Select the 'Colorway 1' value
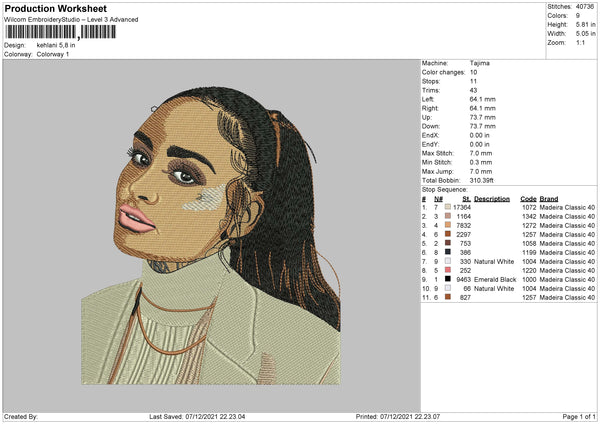This screenshot has height=424, width=600. [x=53, y=54]
